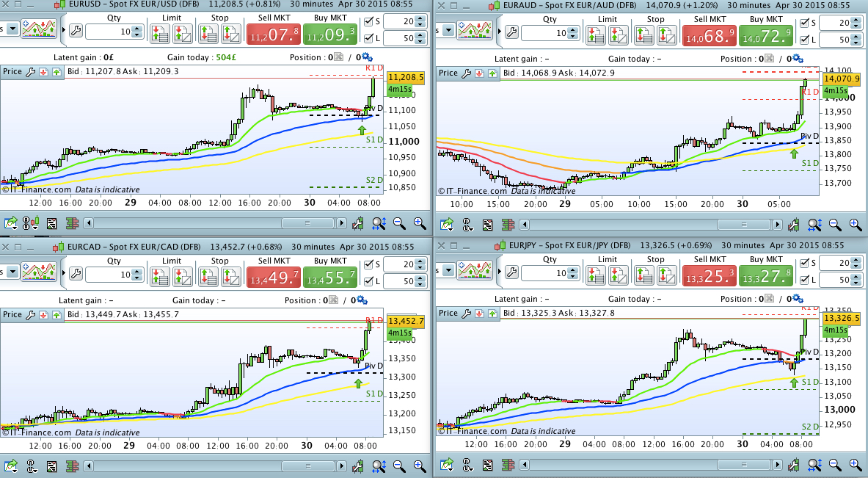Open the indicators sheet icon in EURUSD bottom toolbar
The height and width of the screenshot is (478, 868).
51,223
